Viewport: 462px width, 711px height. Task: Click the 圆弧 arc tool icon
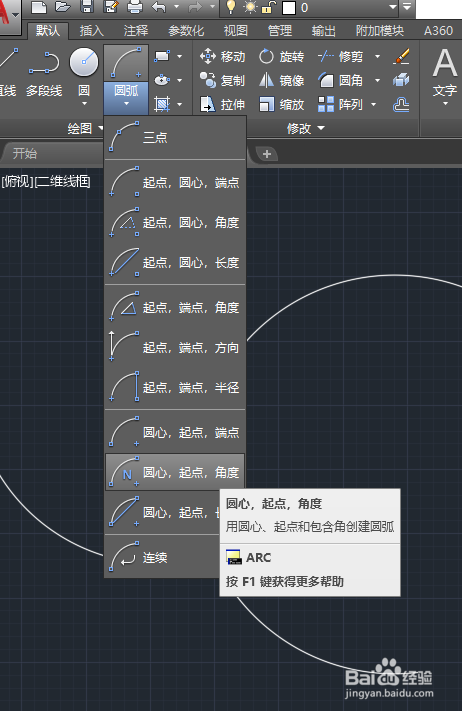[x=126, y=63]
